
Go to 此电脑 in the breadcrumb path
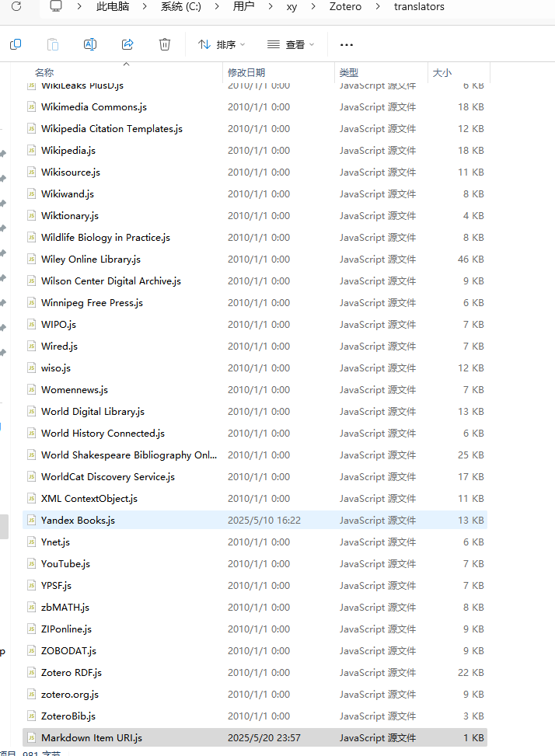pos(113,7)
